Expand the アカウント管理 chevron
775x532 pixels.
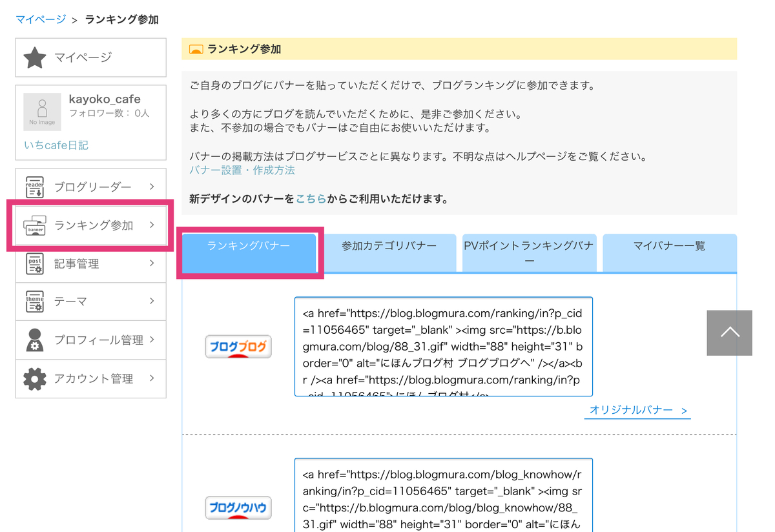click(x=152, y=378)
